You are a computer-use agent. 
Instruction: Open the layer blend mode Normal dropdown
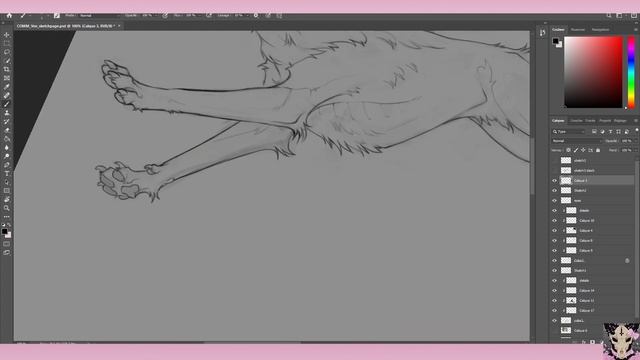tap(576, 141)
